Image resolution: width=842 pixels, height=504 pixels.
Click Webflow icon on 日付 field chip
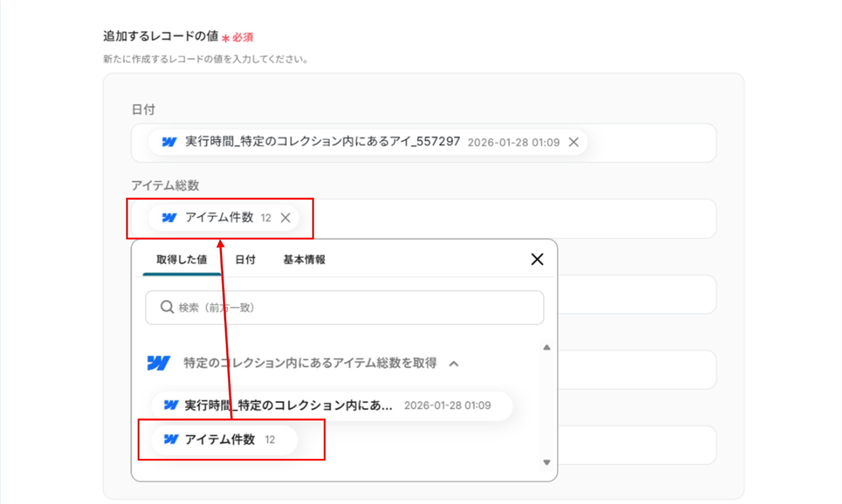169,142
